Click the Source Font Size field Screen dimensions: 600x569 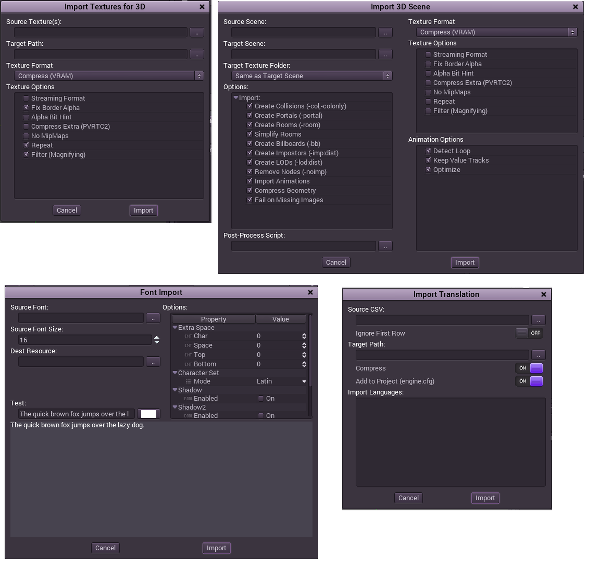point(80,340)
